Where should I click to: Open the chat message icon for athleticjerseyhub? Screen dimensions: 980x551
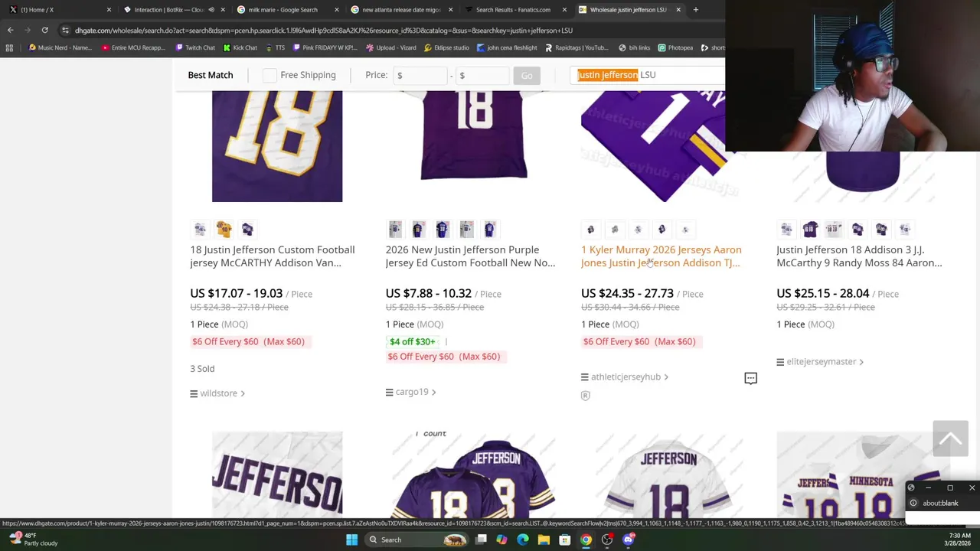point(750,378)
